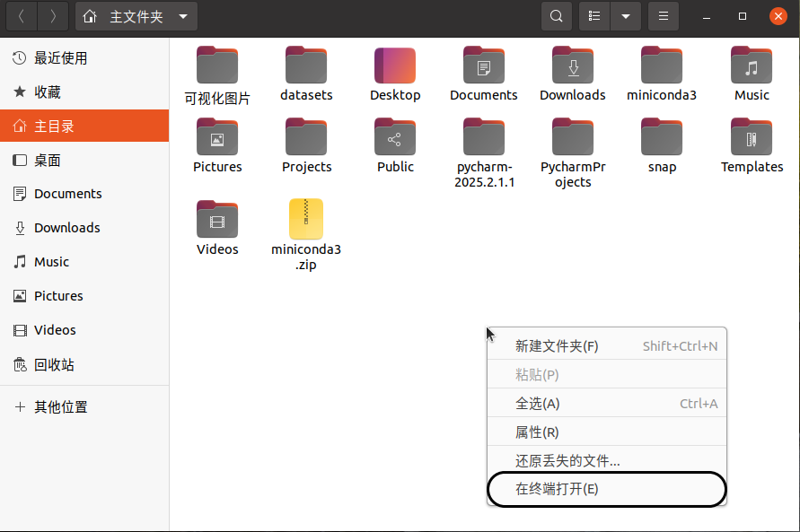Image resolution: width=800 pixels, height=532 pixels.
Task: Open Downloads in the sidebar
Action: tap(84, 228)
